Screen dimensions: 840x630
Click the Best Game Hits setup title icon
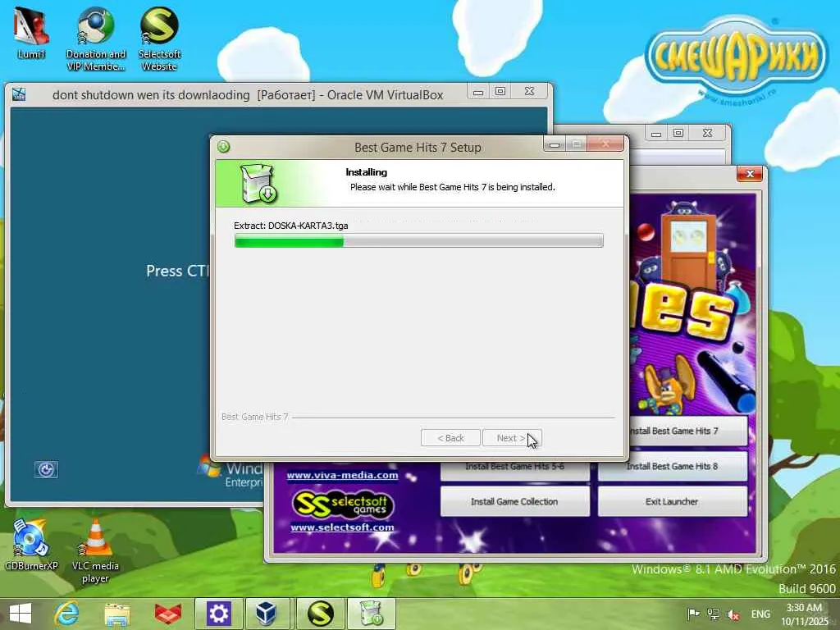(224, 146)
